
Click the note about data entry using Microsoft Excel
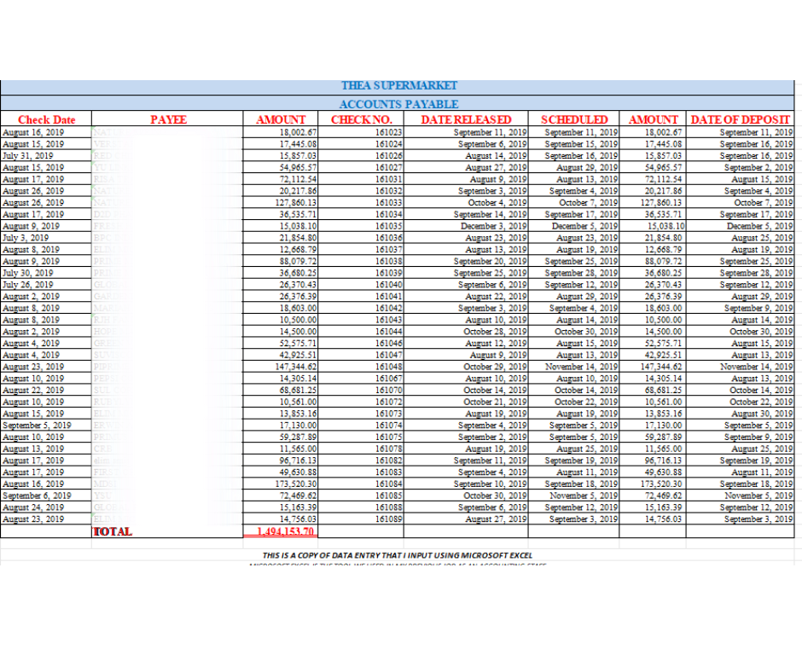pos(398,555)
